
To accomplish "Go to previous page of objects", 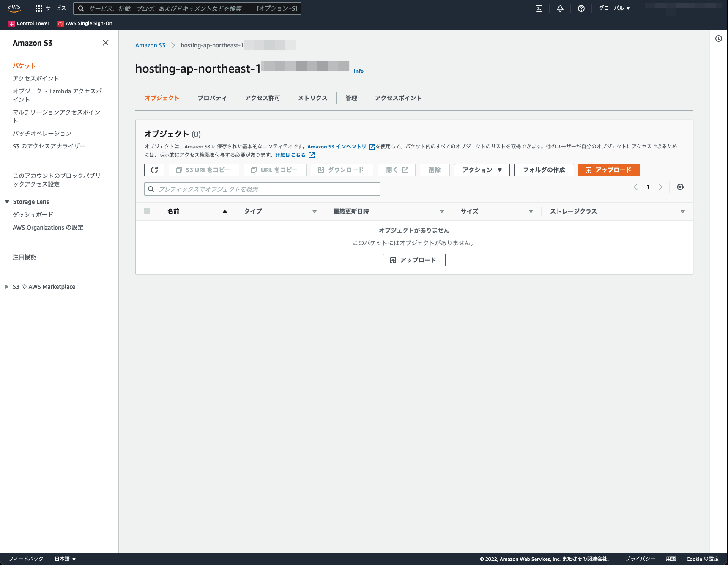I will (635, 187).
